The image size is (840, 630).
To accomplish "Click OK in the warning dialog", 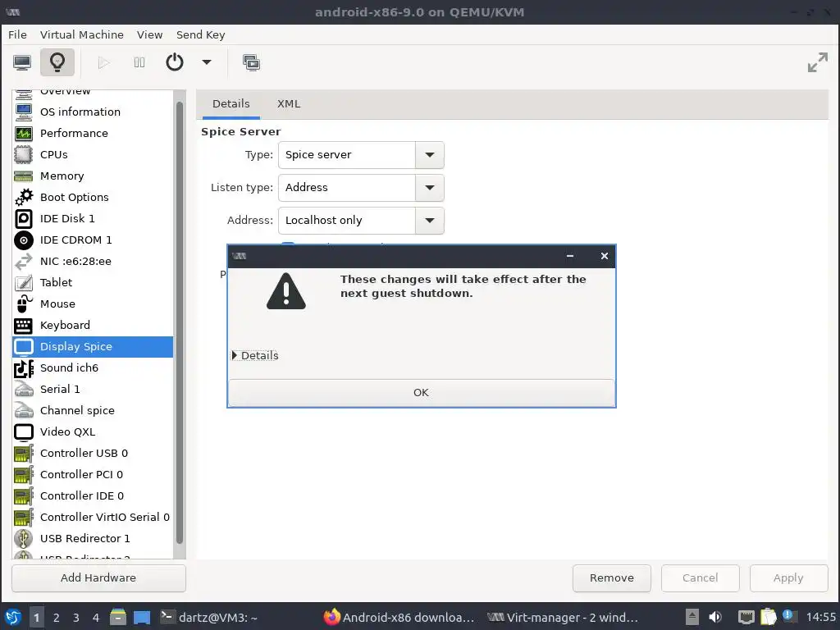I will click(x=421, y=393).
